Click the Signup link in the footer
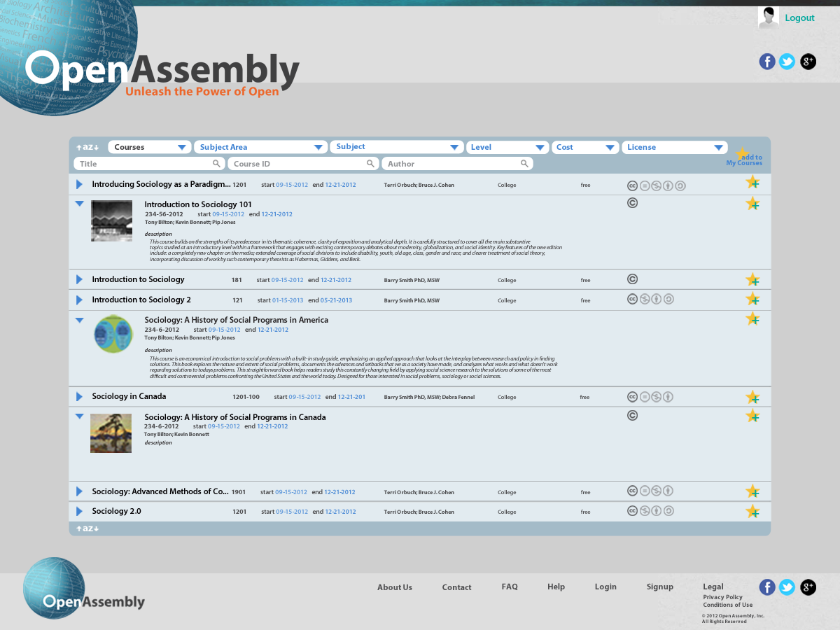The height and width of the screenshot is (630, 840). 659,587
